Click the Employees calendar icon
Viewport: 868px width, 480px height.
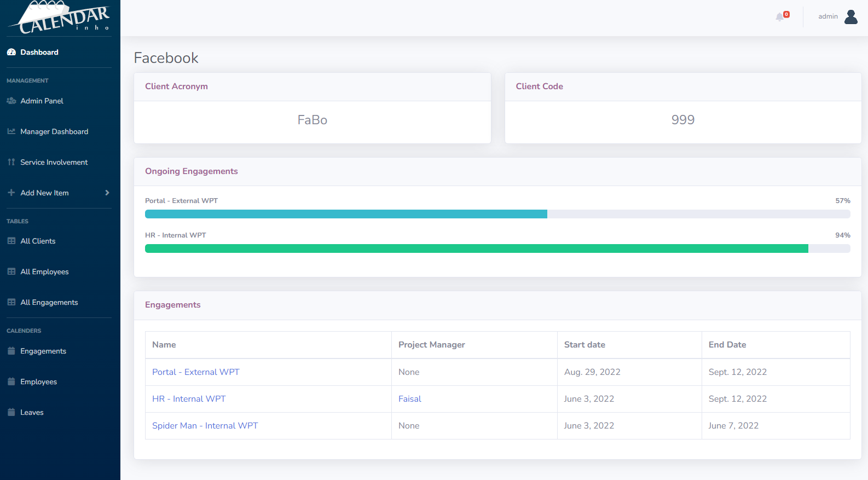click(x=11, y=381)
